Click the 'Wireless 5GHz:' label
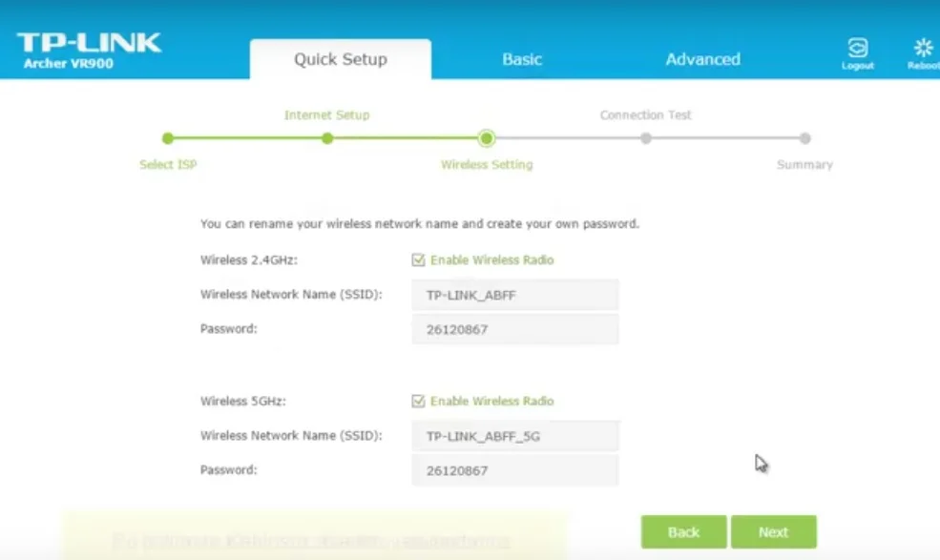 pyautogui.click(x=242, y=401)
